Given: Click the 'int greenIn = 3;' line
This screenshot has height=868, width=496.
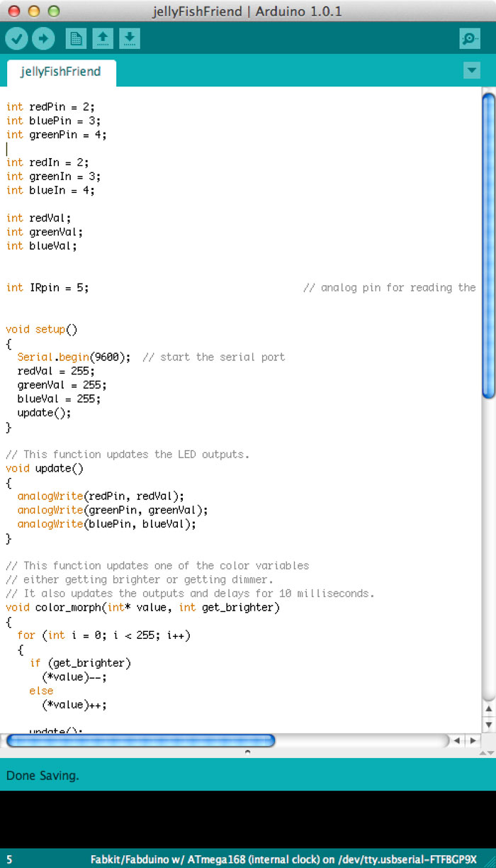Looking at the screenshot, I should pos(53,177).
